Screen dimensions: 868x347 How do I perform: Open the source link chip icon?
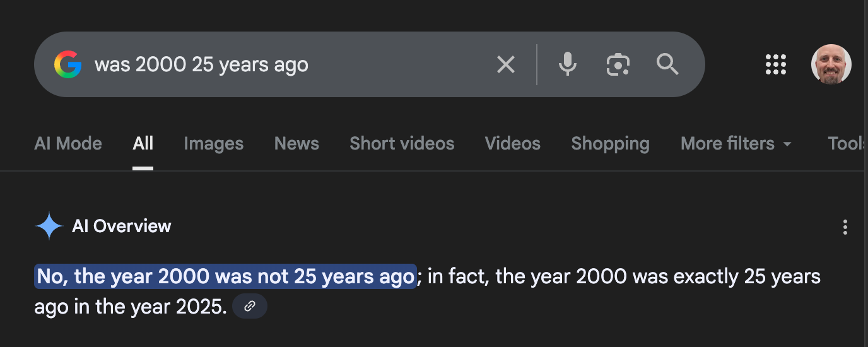pyautogui.click(x=250, y=307)
